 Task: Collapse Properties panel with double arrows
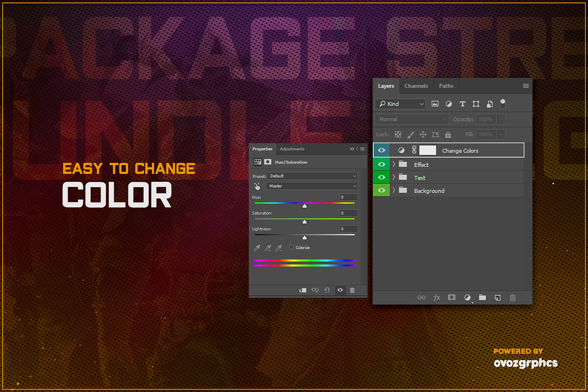coord(352,149)
